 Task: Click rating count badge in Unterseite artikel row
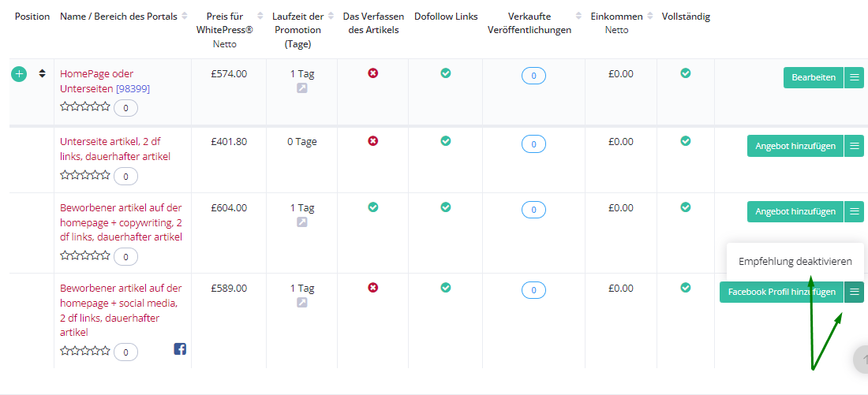(x=125, y=177)
